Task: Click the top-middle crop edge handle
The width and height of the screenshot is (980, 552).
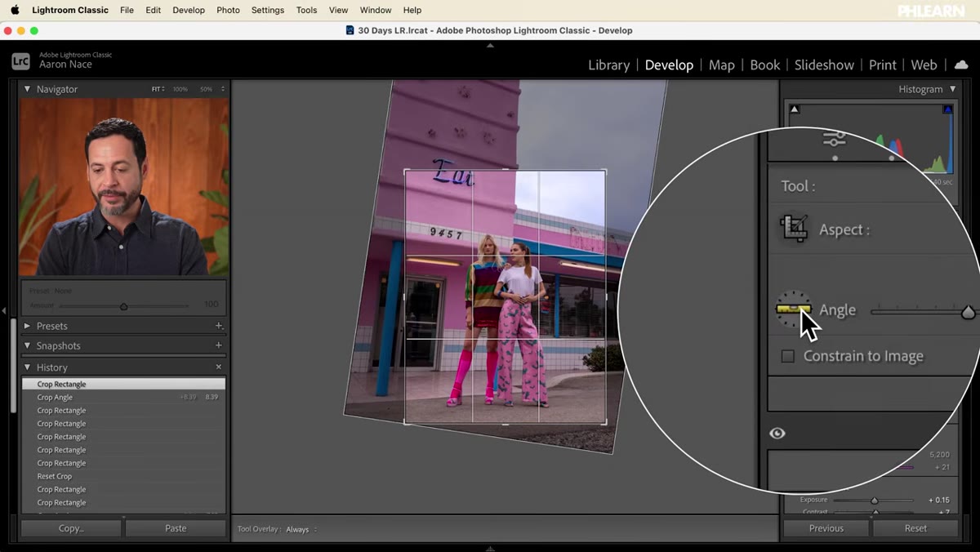Action: pyautogui.click(x=506, y=170)
